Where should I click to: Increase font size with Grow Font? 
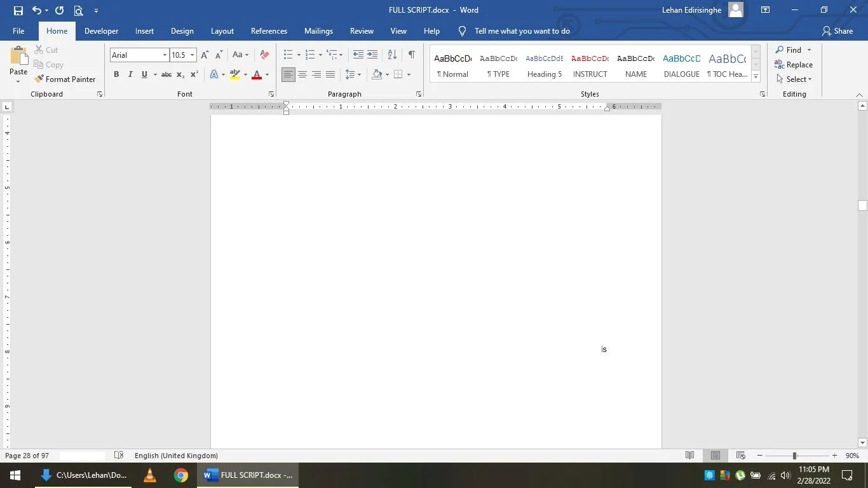[x=205, y=55]
